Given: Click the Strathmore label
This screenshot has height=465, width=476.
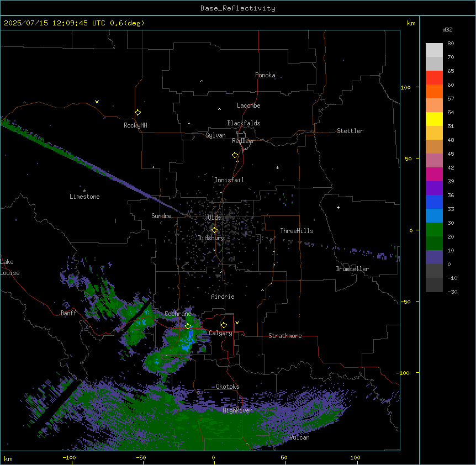Looking at the screenshot, I should 285,336.
